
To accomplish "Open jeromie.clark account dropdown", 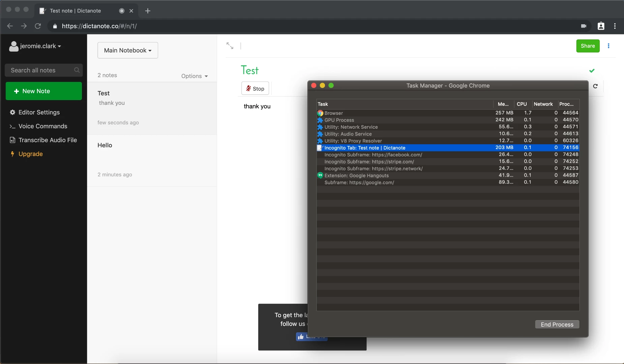I will tap(35, 46).
